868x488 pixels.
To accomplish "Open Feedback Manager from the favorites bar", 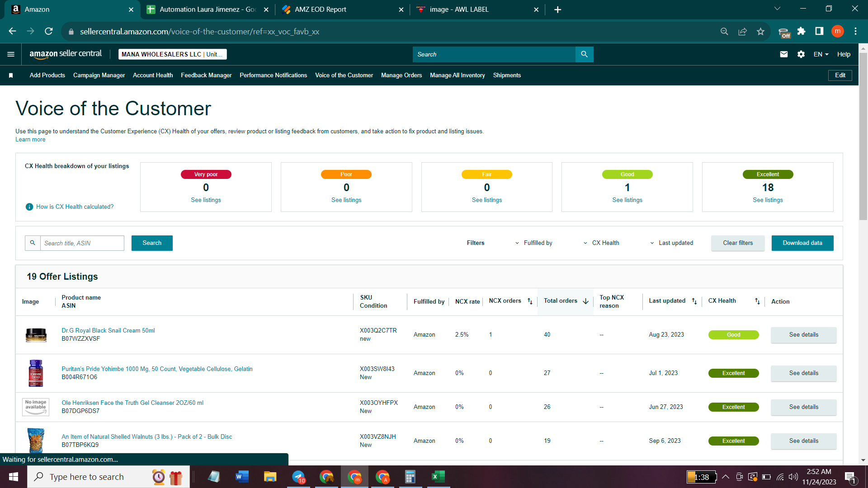I will (206, 75).
